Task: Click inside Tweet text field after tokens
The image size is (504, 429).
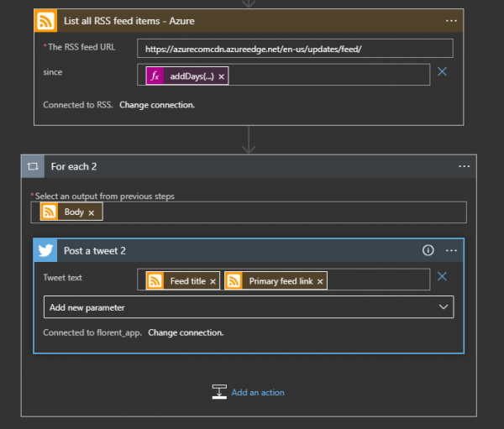Action: [378, 280]
